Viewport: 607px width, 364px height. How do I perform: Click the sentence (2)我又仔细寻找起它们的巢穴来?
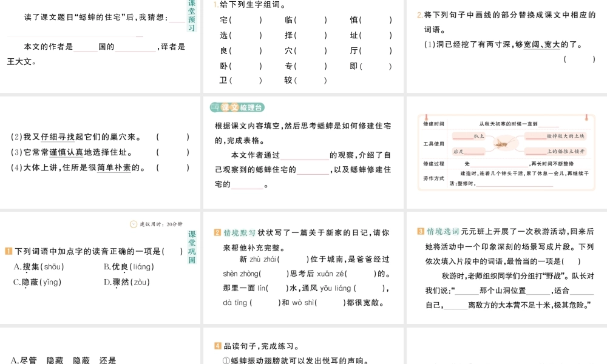pos(76,137)
